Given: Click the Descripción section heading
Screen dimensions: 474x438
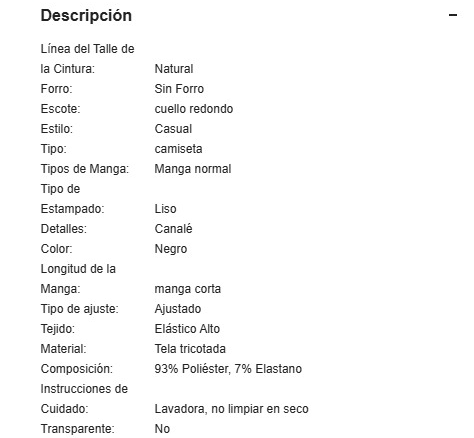Looking at the screenshot, I should (86, 16).
